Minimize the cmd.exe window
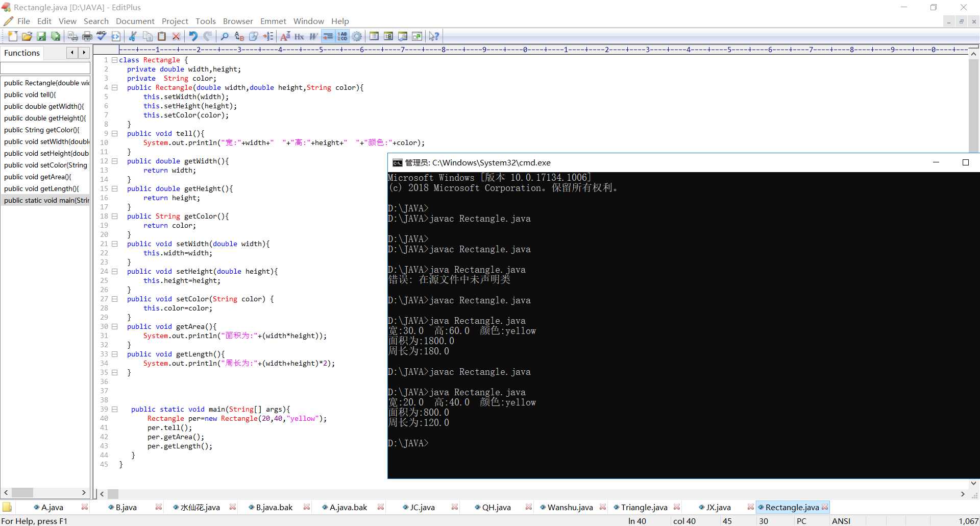 pyautogui.click(x=936, y=162)
